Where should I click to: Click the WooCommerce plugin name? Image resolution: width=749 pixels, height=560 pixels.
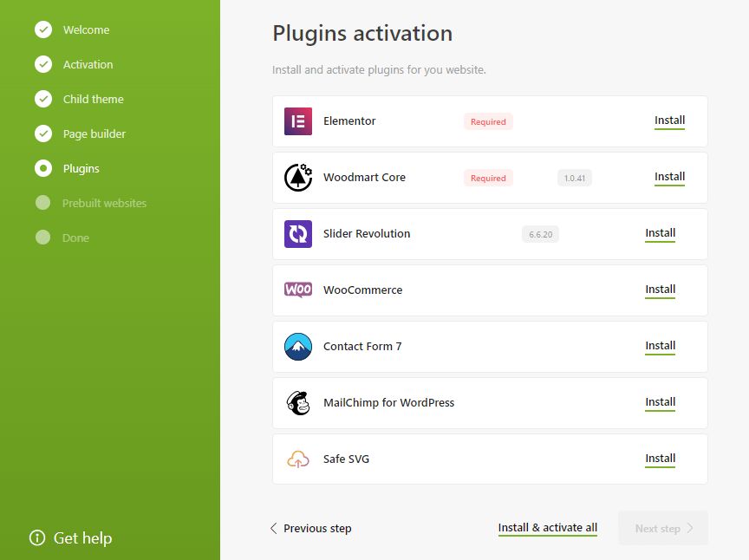362,290
